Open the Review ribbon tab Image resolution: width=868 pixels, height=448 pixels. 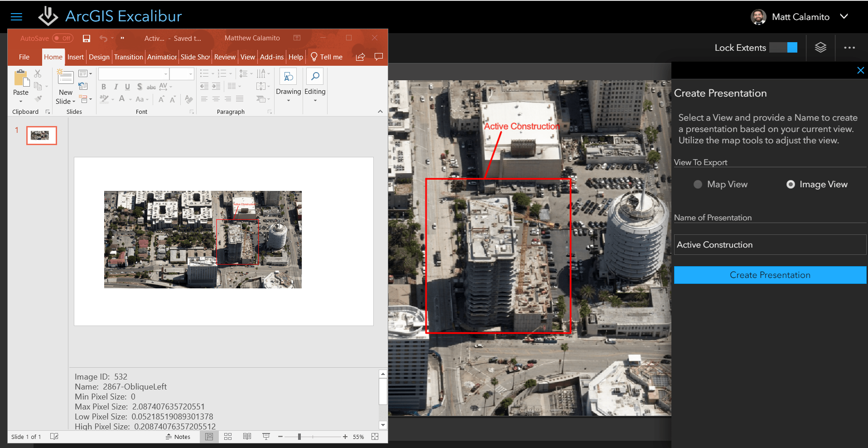point(225,57)
